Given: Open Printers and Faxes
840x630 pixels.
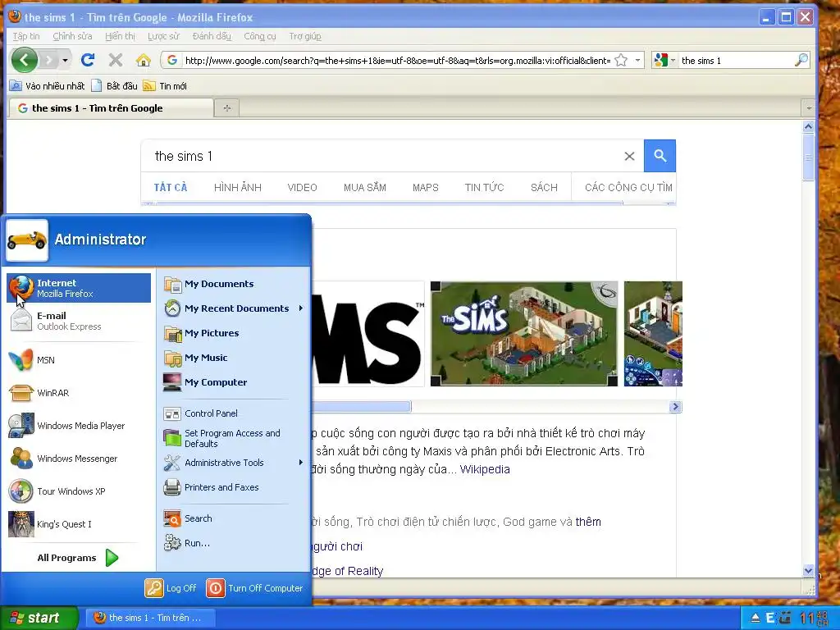Looking at the screenshot, I should click(x=234, y=487).
